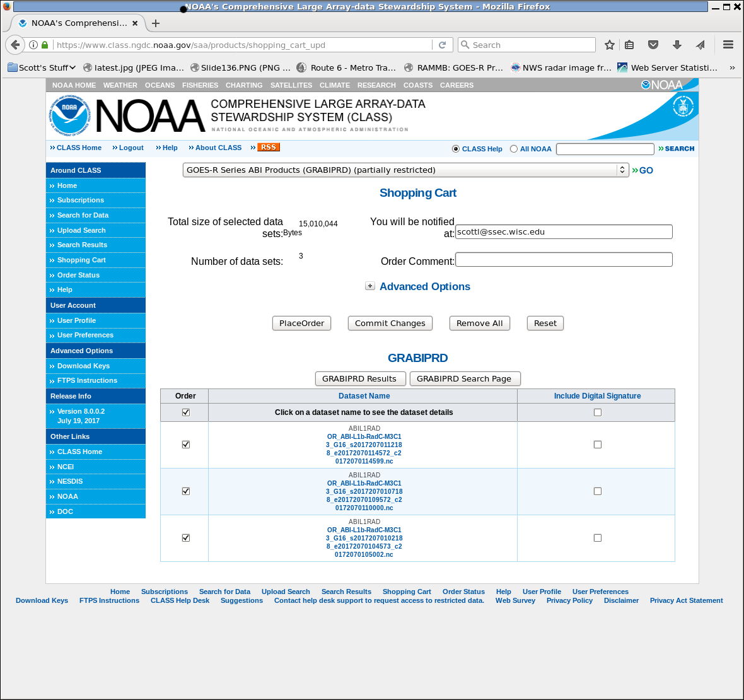The width and height of the screenshot is (744, 700).
Task: Click the notification email input field
Action: [564, 232]
